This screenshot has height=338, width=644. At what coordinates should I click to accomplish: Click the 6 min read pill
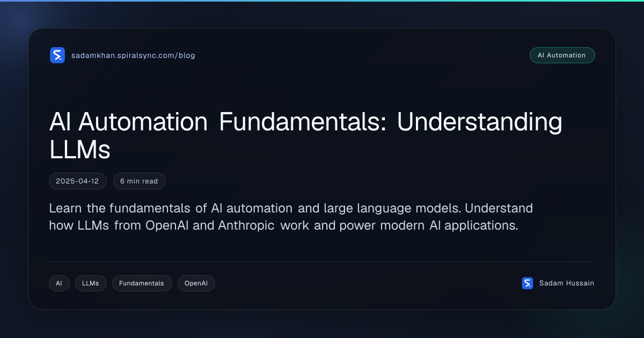[139, 181]
